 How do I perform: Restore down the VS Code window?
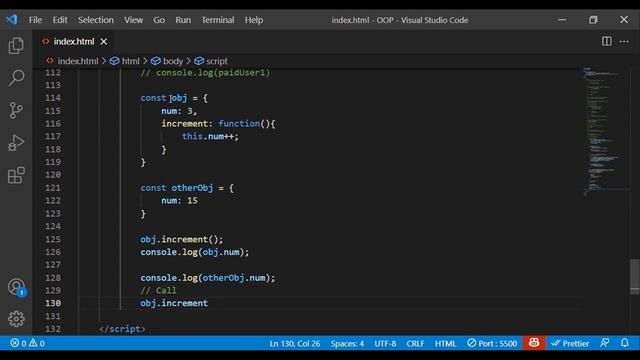pyautogui.click(x=593, y=20)
